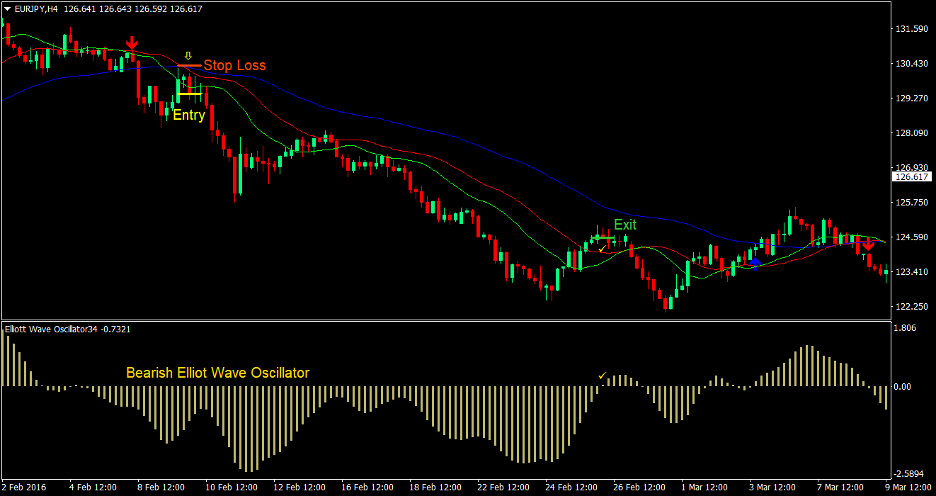Select the yellow Entry horizontal line
Viewport: 936px width, 496px height.
(189, 94)
